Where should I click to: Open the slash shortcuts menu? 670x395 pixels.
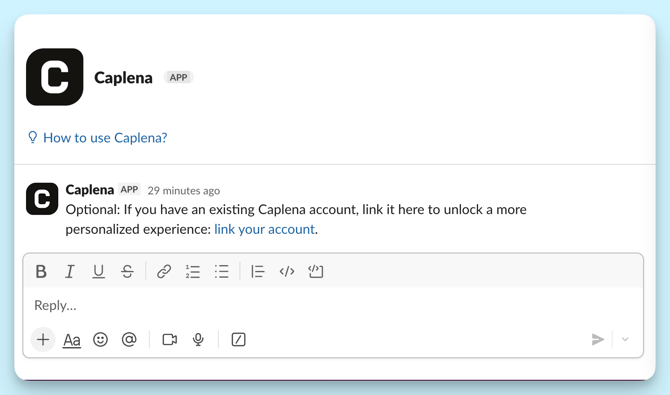[238, 340]
